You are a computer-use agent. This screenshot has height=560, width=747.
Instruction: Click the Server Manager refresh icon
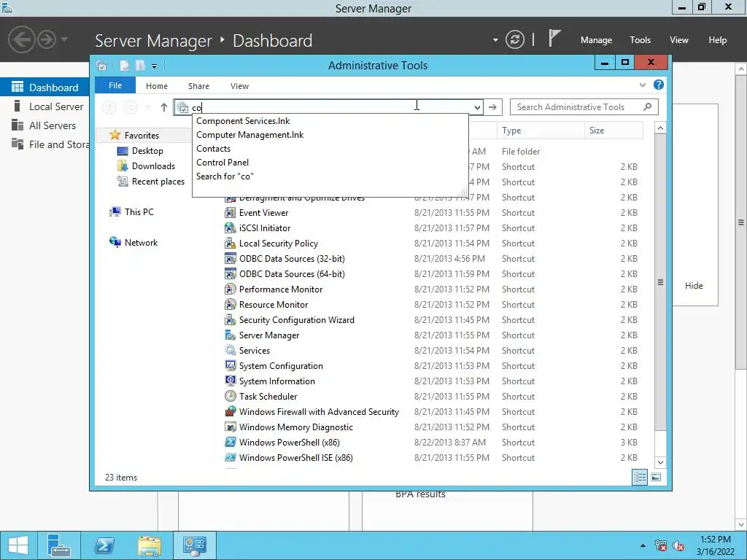click(x=514, y=39)
